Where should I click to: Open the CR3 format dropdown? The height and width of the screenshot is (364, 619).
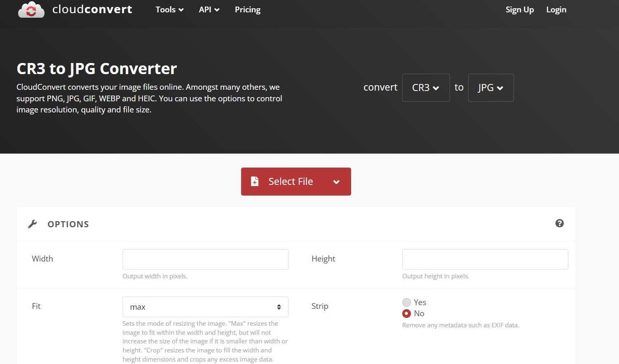[426, 87]
